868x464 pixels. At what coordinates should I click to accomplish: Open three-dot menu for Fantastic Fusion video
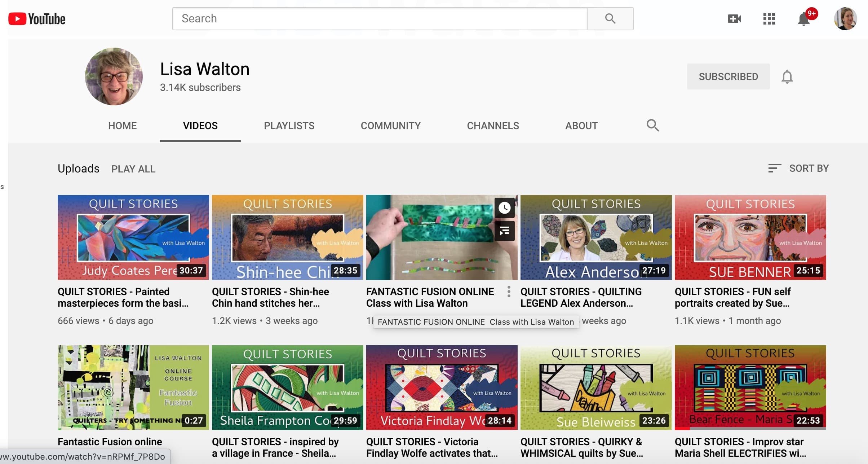(509, 292)
